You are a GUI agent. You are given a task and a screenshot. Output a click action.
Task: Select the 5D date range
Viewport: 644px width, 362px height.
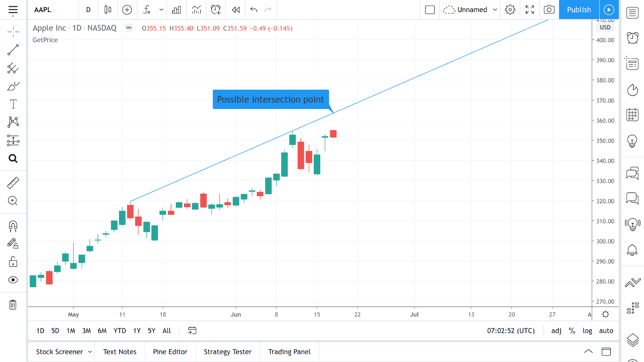pos(55,331)
